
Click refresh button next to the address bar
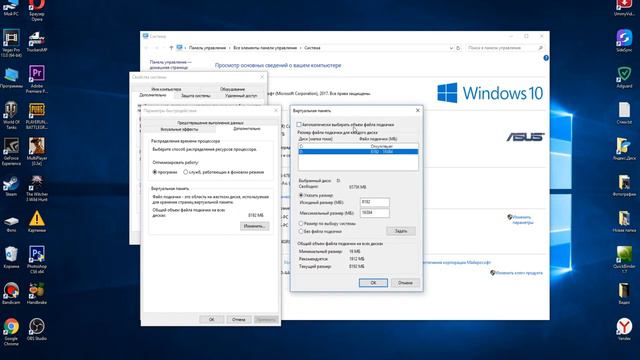pos(458,48)
